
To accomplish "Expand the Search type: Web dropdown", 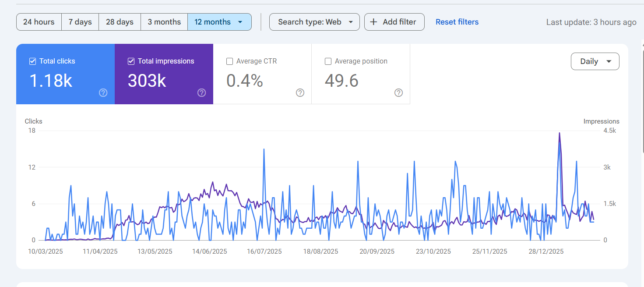I will [314, 22].
